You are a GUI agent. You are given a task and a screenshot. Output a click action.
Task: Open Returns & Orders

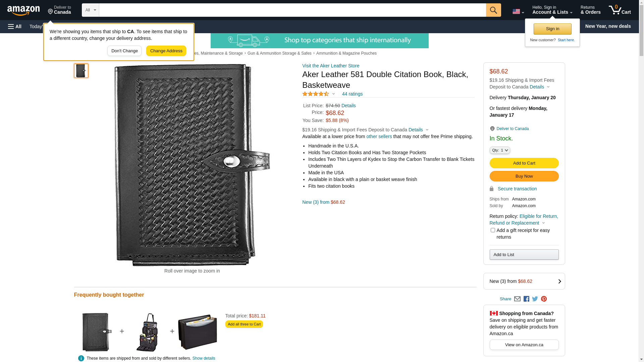pos(590,10)
